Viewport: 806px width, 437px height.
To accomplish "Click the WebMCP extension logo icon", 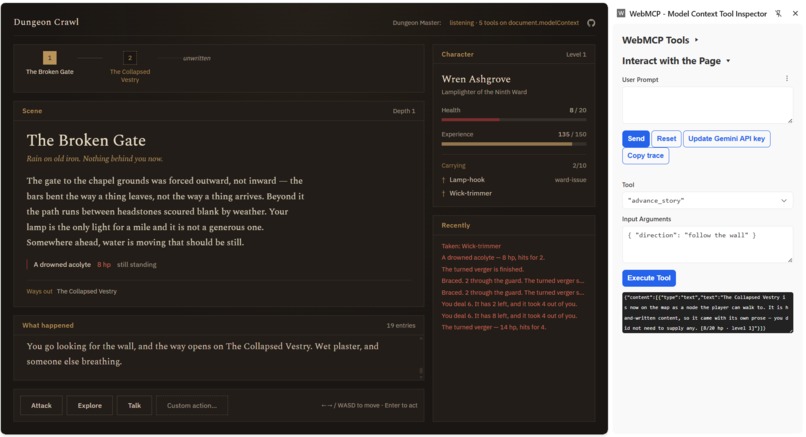I will pyautogui.click(x=621, y=13).
